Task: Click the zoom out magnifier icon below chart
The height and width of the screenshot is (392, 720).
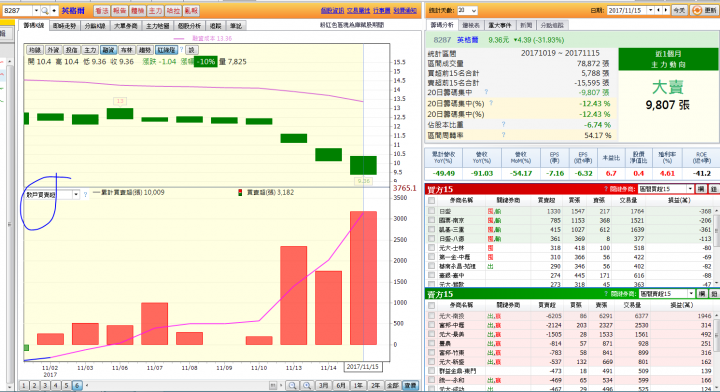Action: 292,386
